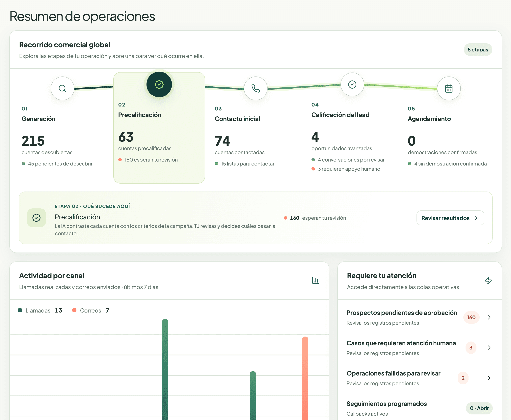511x420 pixels.
Task: Click the orange Correos bar in chart
Action: 305,378
